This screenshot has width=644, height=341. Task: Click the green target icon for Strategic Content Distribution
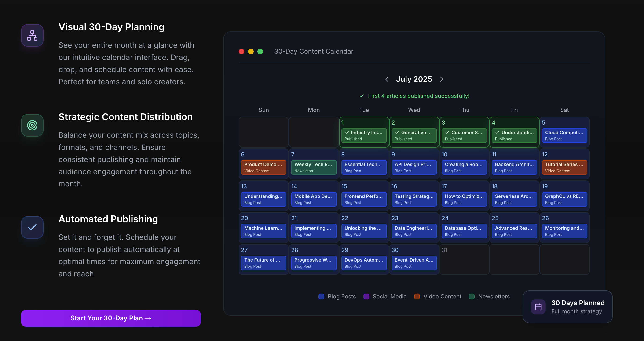coord(32,125)
